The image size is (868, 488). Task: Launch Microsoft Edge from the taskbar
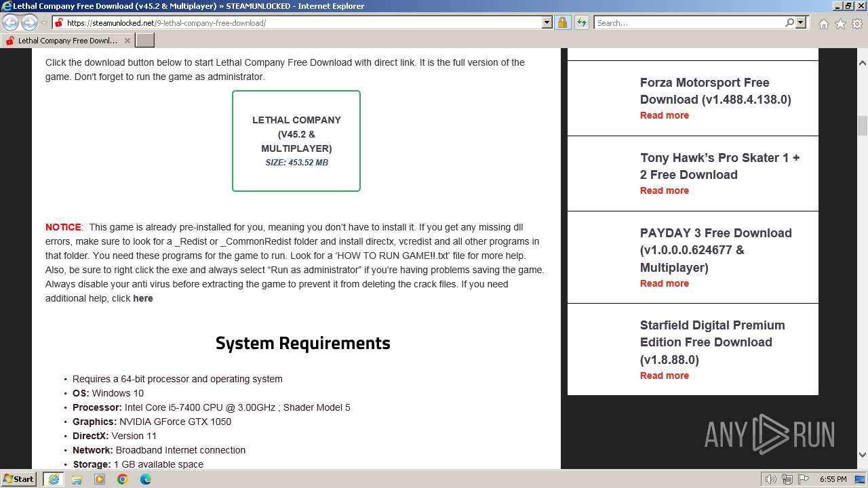146,479
